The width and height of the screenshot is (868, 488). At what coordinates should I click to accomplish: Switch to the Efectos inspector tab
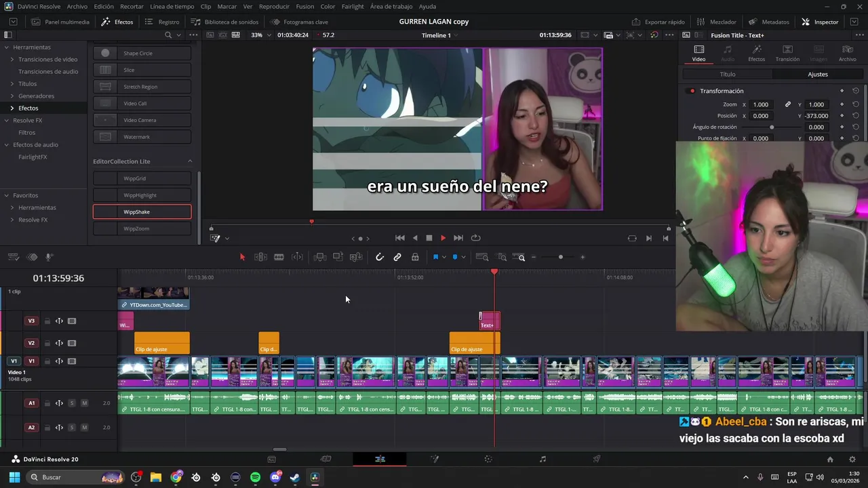click(757, 53)
